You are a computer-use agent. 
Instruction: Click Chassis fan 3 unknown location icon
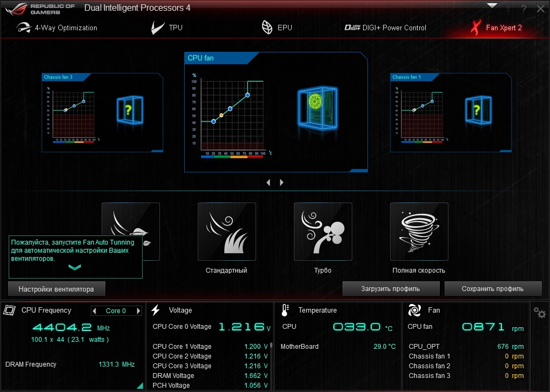[130, 110]
